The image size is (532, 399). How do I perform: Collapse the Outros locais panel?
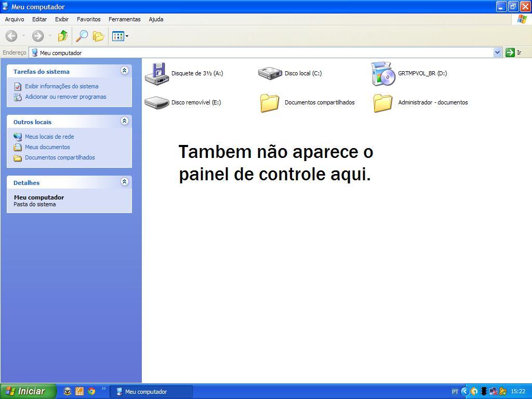(125, 121)
